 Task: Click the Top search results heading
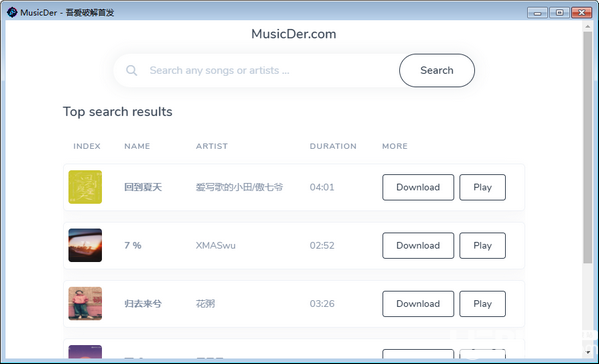[118, 112]
